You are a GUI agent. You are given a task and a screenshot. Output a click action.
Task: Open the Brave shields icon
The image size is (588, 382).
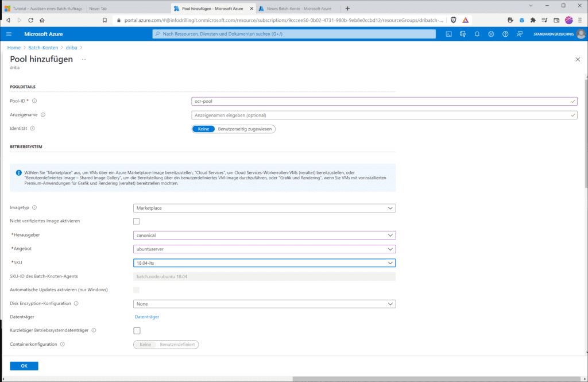454,20
